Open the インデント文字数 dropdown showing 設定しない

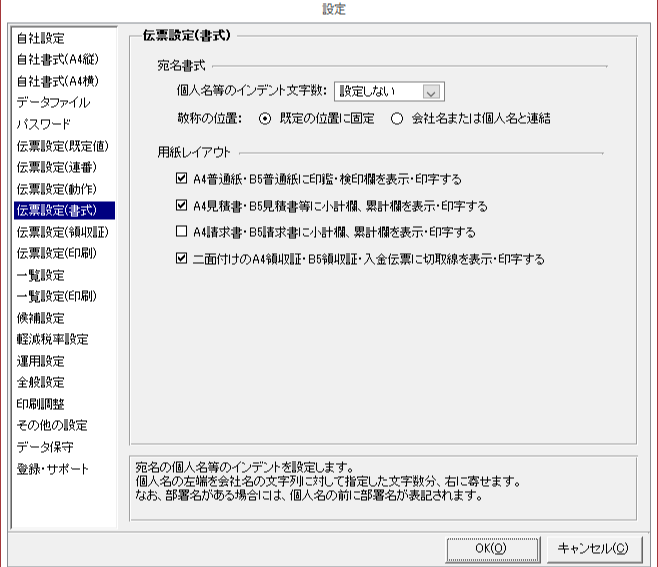(x=389, y=91)
